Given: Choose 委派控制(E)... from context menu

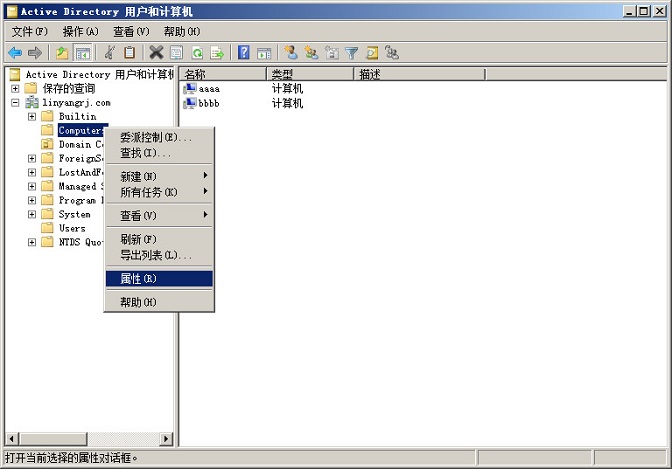Looking at the screenshot, I should [x=158, y=137].
